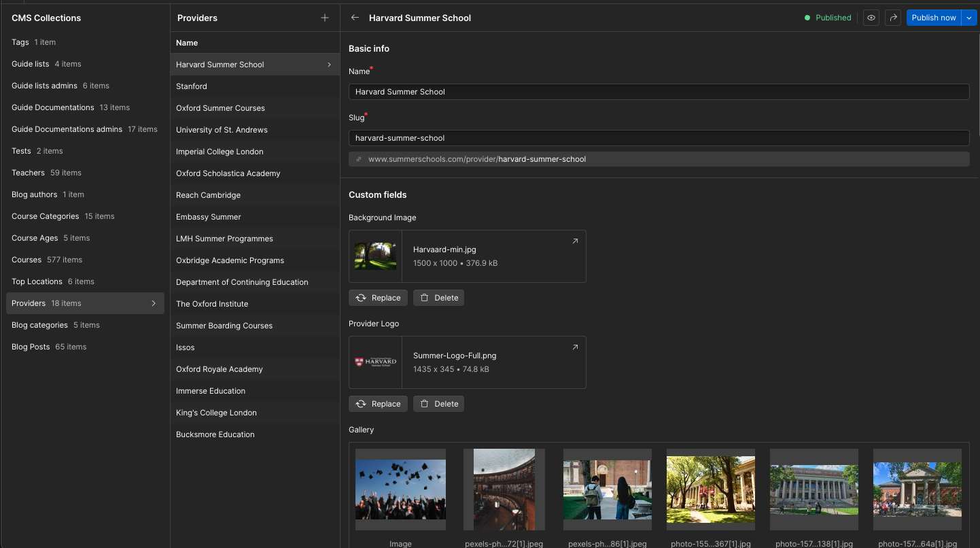Open Summer-Logo-Full.png external link icon
Image resolution: width=980 pixels, height=548 pixels.
pyautogui.click(x=575, y=347)
